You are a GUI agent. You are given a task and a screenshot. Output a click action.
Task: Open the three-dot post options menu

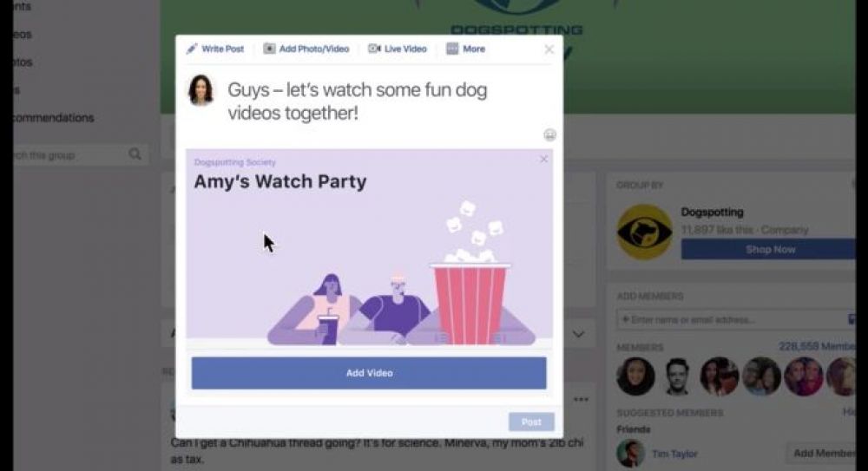(x=581, y=400)
